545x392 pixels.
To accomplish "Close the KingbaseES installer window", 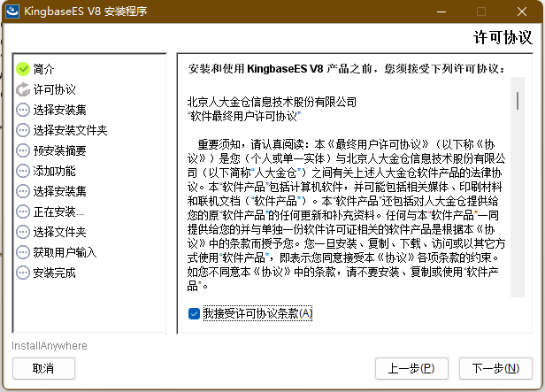I will (522, 12).
